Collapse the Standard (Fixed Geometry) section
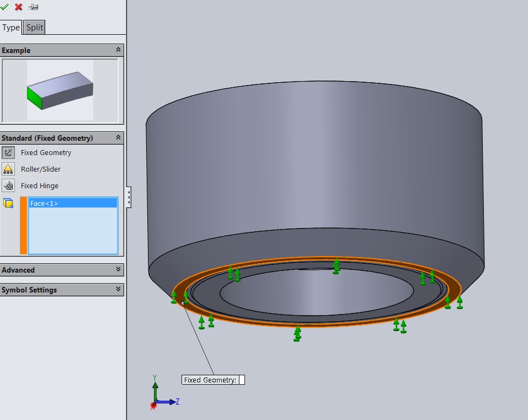The image size is (528, 420). pyautogui.click(x=118, y=137)
